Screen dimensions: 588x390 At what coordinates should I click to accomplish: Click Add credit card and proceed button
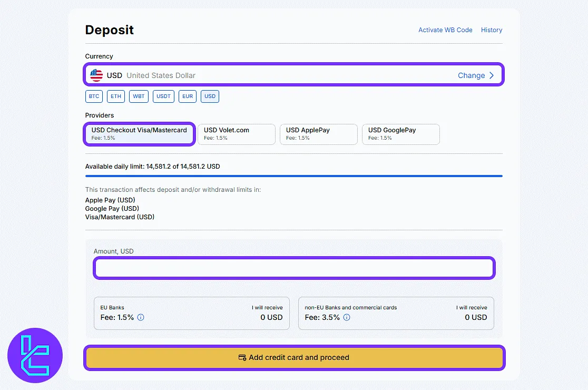coord(295,357)
